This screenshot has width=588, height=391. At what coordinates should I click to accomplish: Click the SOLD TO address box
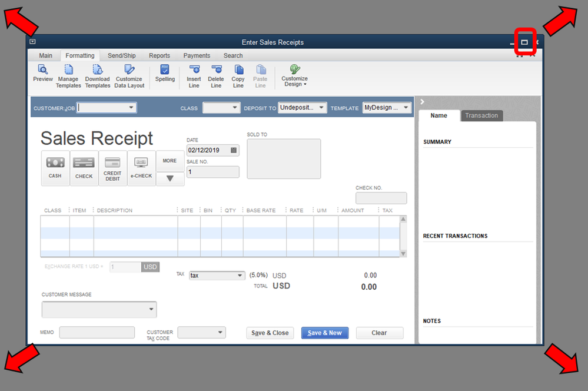284,159
